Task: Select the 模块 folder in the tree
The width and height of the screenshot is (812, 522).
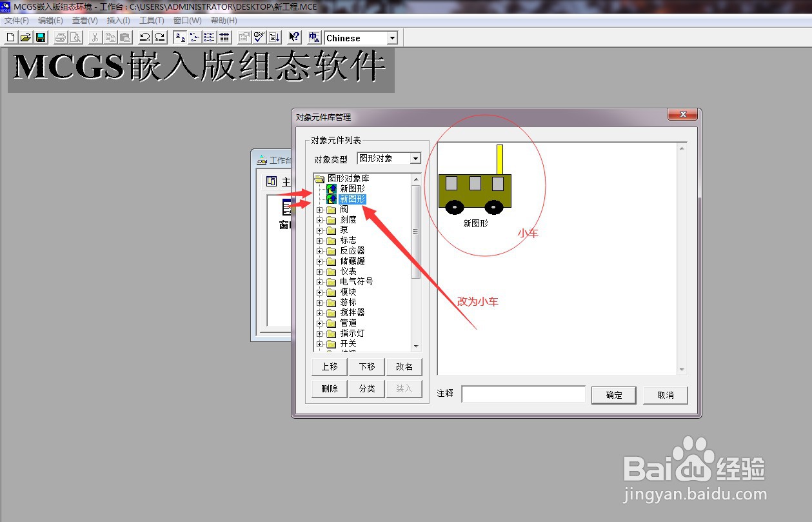Action: (348, 292)
